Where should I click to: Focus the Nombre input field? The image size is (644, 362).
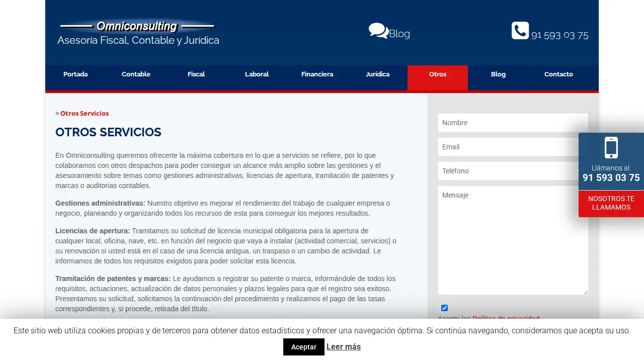click(x=513, y=123)
